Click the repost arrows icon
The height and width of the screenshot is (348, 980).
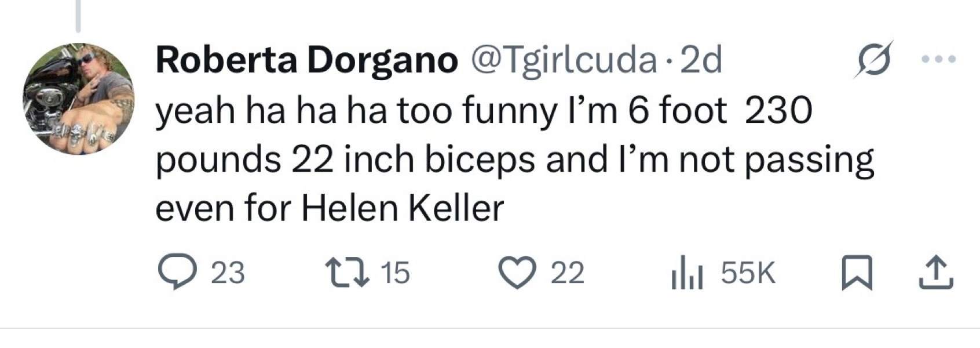click(x=346, y=273)
